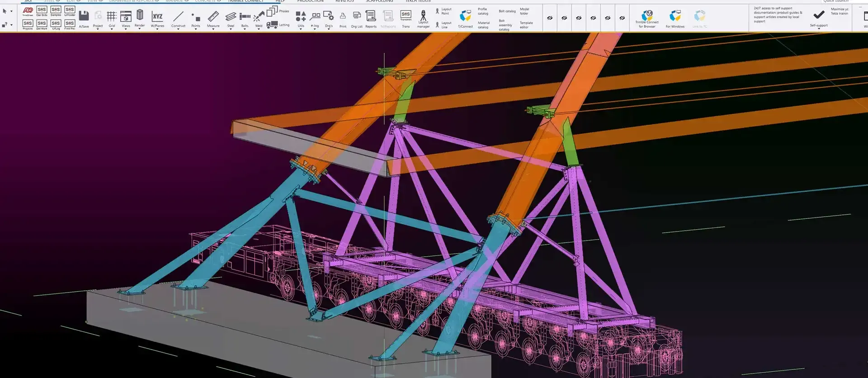Switch to the PRODUCTION ribbon tab
This screenshot has width=868, height=378.
click(310, 1)
